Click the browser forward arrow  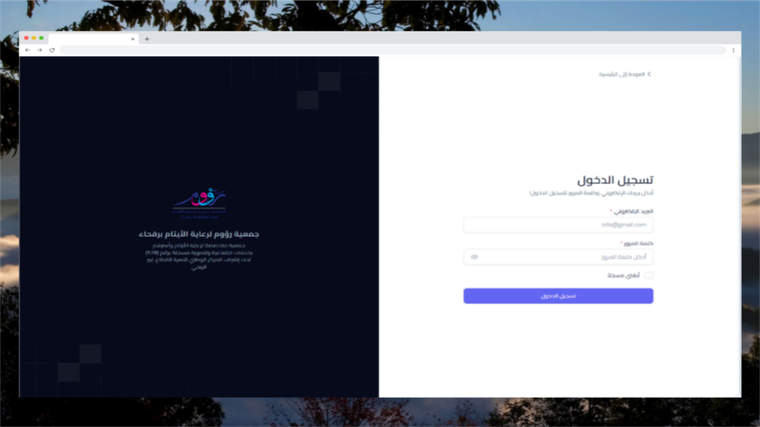pos(40,50)
